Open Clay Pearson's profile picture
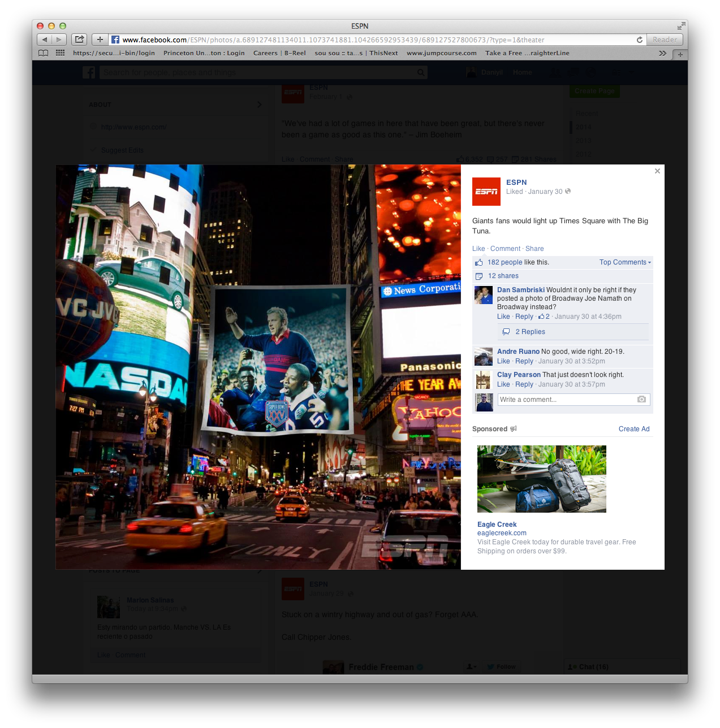The height and width of the screenshot is (728, 720). point(484,380)
